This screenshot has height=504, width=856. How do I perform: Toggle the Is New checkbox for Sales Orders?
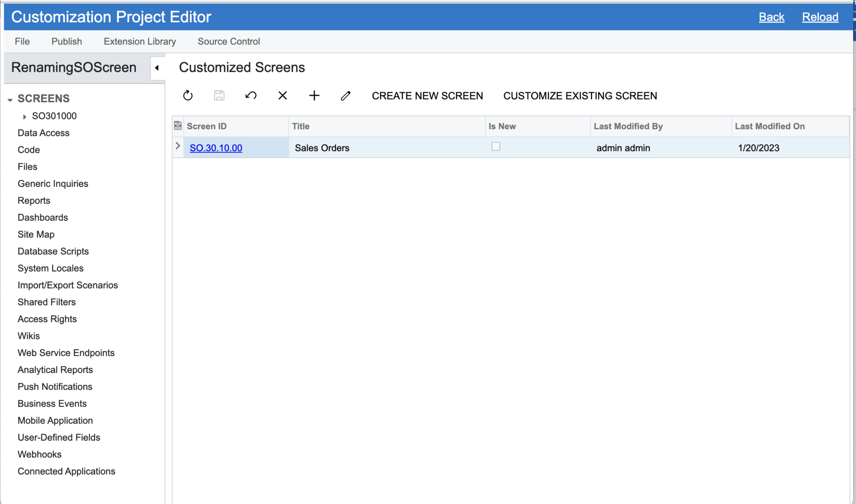(x=496, y=147)
